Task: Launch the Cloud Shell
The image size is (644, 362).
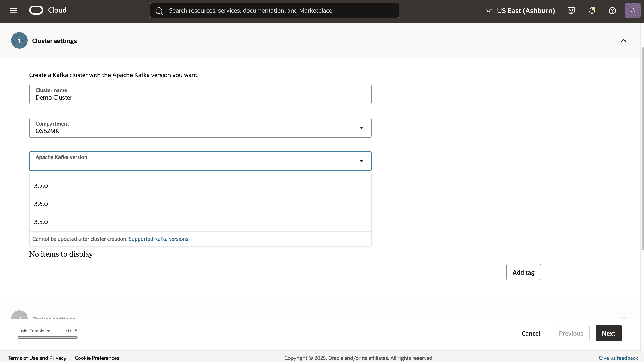Action: coord(571,10)
